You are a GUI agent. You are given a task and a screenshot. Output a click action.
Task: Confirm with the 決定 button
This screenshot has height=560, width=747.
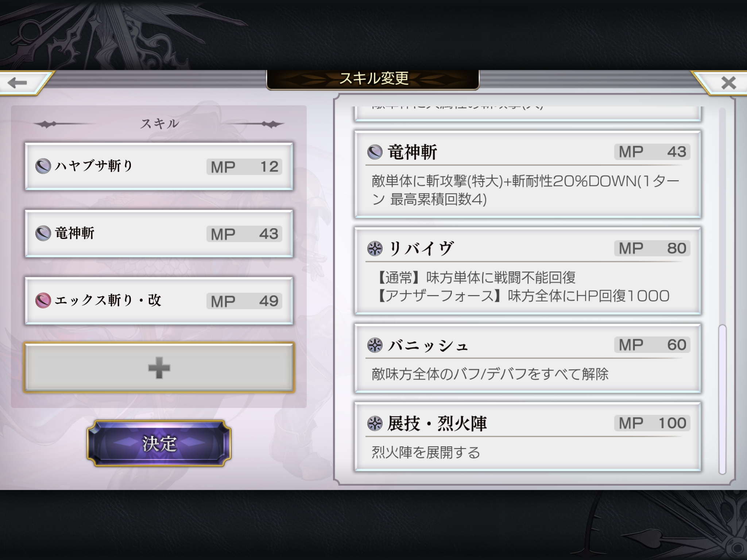[x=159, y=443]
